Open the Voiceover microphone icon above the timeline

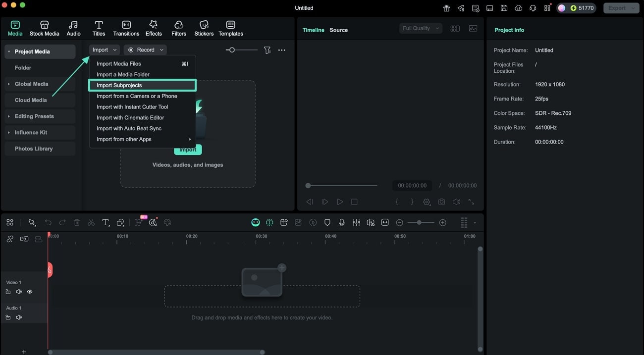tap(341, 222)
